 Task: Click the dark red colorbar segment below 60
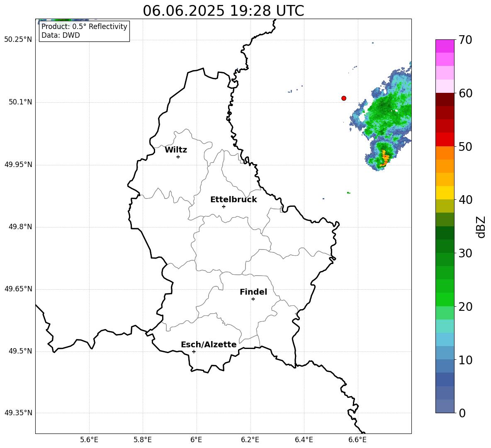pyautogui.click(x=445, y=99)
